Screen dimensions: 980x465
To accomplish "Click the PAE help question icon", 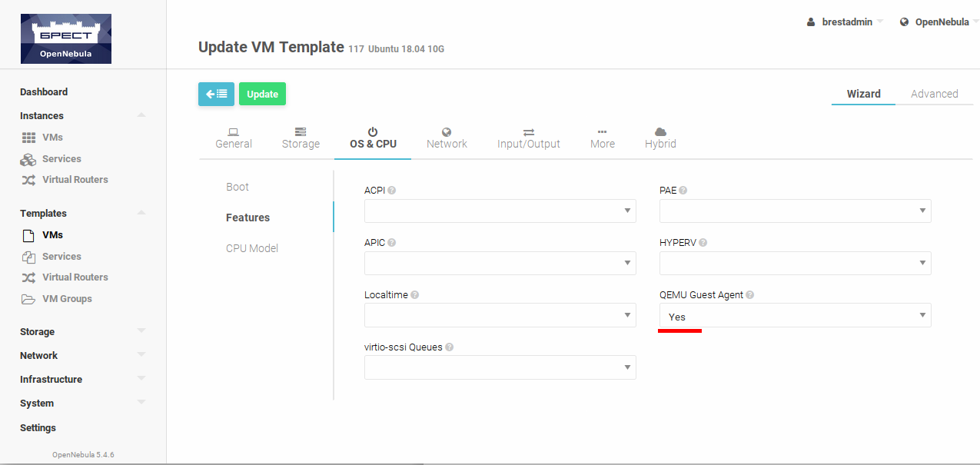I will click(683, 191).
